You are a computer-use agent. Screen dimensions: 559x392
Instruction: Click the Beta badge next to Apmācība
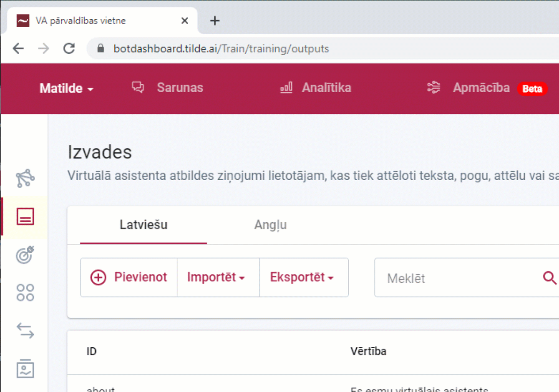pos(532,89)
